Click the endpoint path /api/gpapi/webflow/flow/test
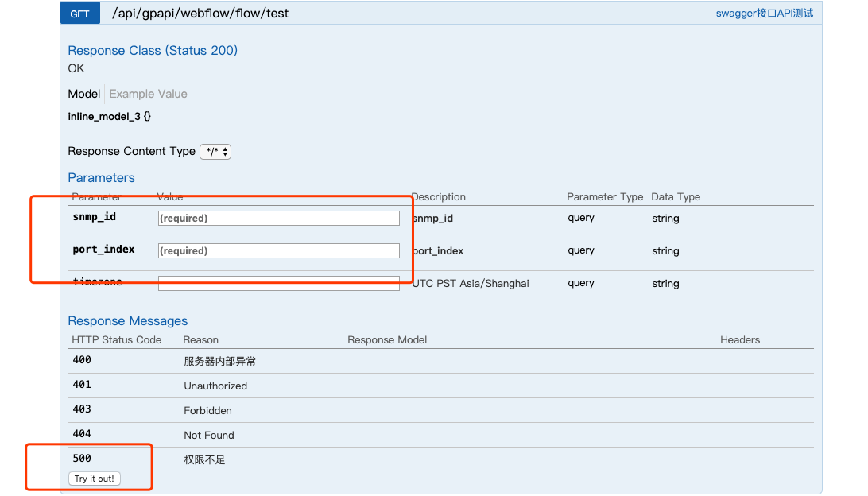Image resolution: width=868 pixels, height=496 pixels. coord(199,13)
